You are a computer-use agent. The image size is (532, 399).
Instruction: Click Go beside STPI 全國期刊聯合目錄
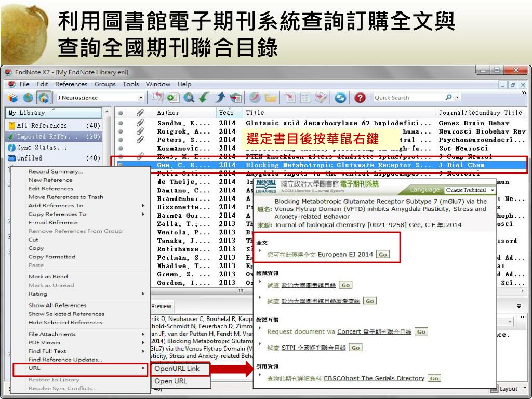[x=355, y=348]
